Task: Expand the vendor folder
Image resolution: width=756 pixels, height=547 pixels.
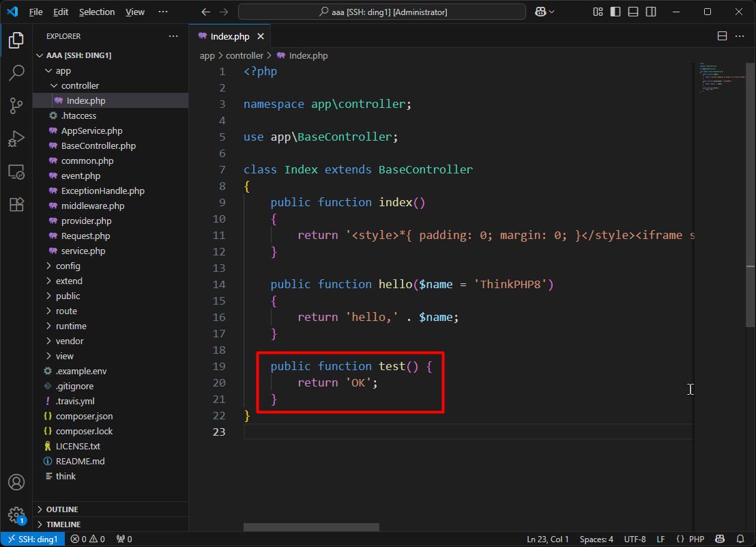Action: point(111,341)
